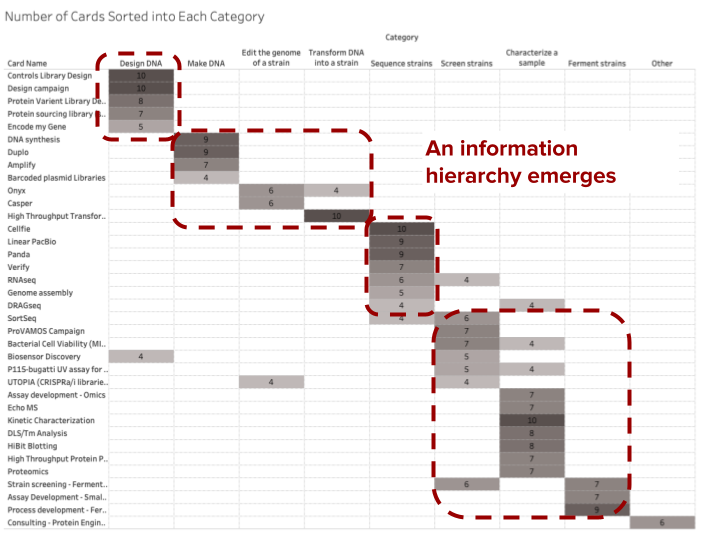Click ProVAMOS Campaign's 7 cell under Screen strains
The width and height of the screenshot is (701, 540).
click(x=467, y=331)
